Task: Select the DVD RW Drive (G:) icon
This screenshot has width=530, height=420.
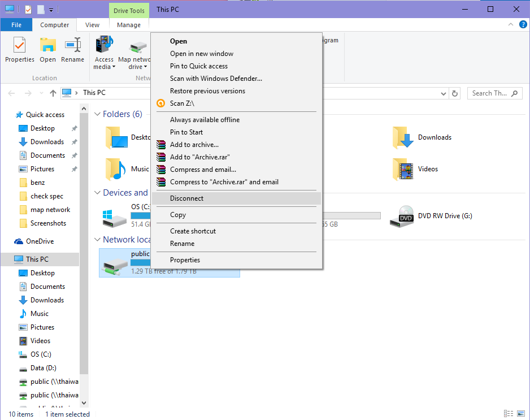Action: click(x=402, y=217)
